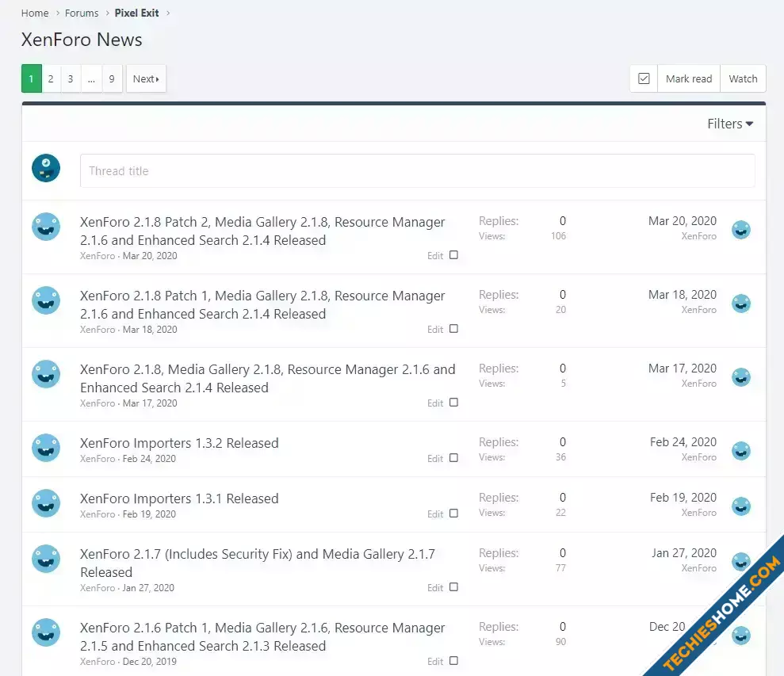
Task: Go to page 9
Action: pyautogui.click(x=112, y=78)
